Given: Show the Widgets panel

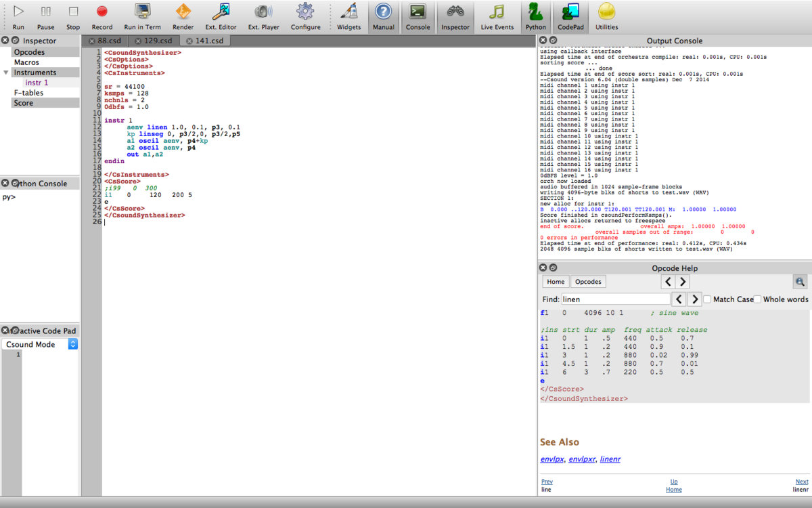Looking at the screenshot, I should point(348,12).
